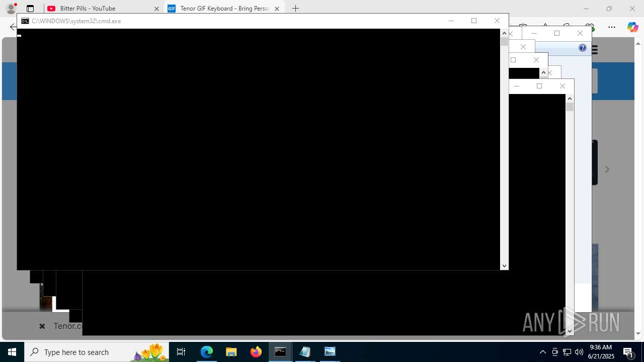Close the topmost background window
Screen dimensions: 644x362
coord(580,33)
